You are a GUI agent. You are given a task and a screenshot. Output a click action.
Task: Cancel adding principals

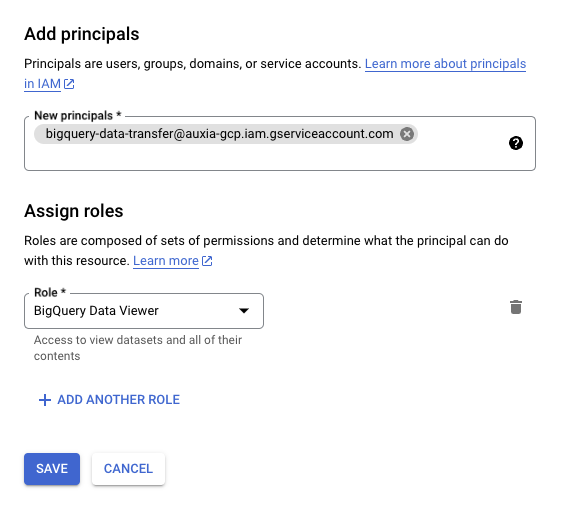click(x=128, y=469)
